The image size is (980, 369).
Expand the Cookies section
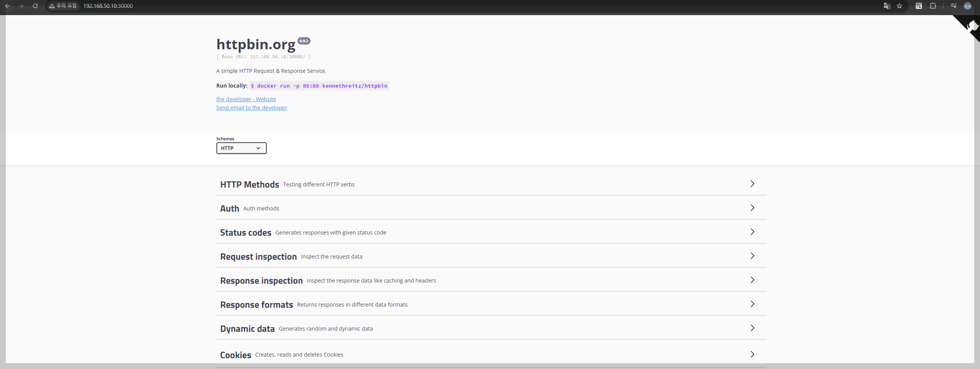coord(491,354)
